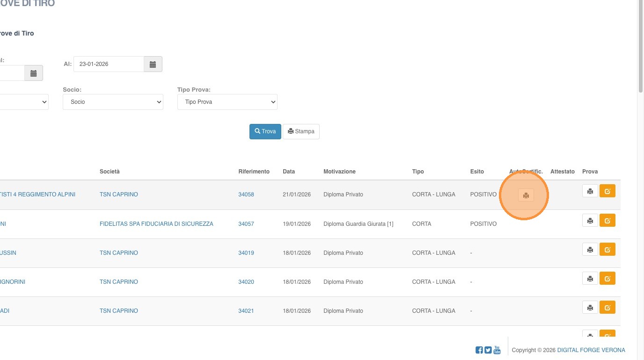This screenshot has width=644, height=360.
Task: Print the prova for reference 34021
Action: pos(590,307)
